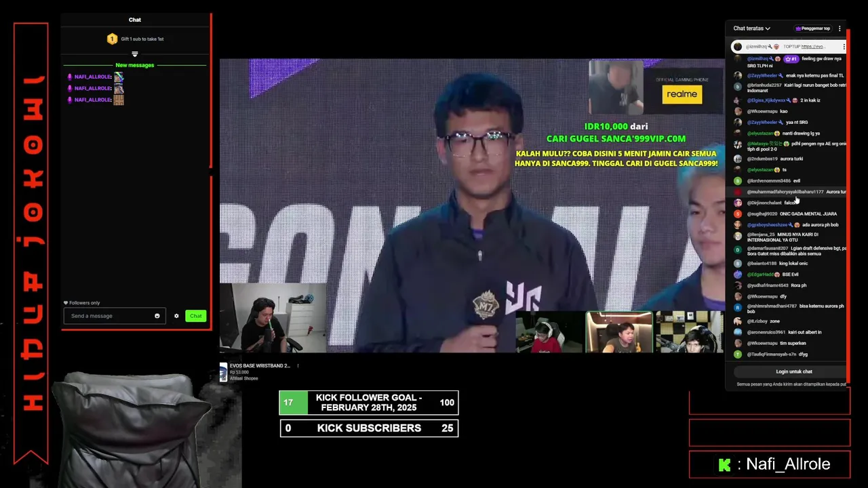868x488 pixels.
Task: Click avatar of @Natasya chat message
Action: pos(738,144)
